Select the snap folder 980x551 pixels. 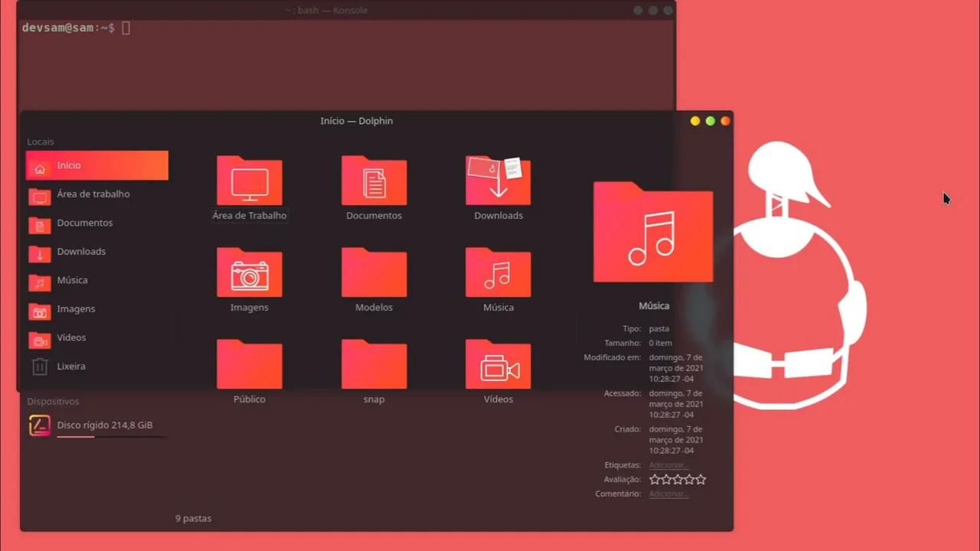coord(374,372)
